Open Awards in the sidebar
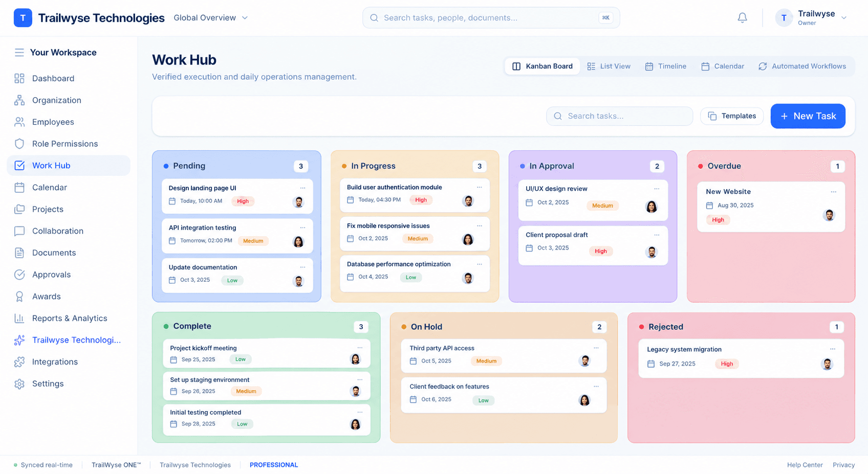Screen dimensions: 868x474 pos(69,296)
